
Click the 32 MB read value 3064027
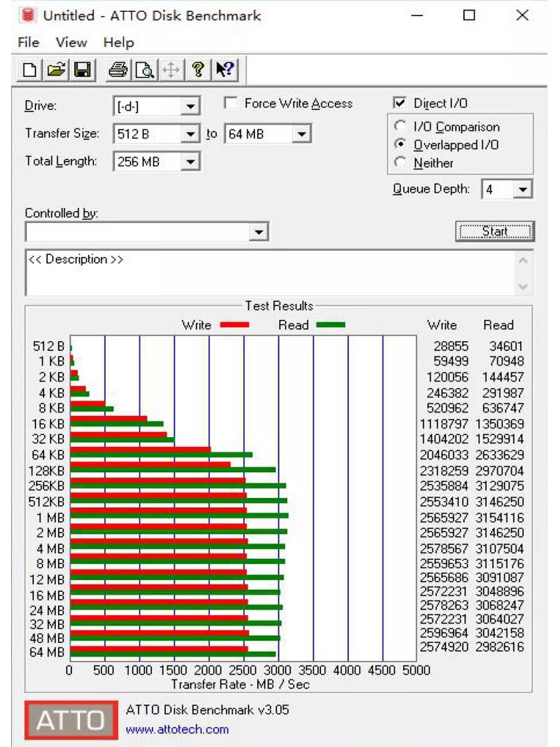coord(500,619)
